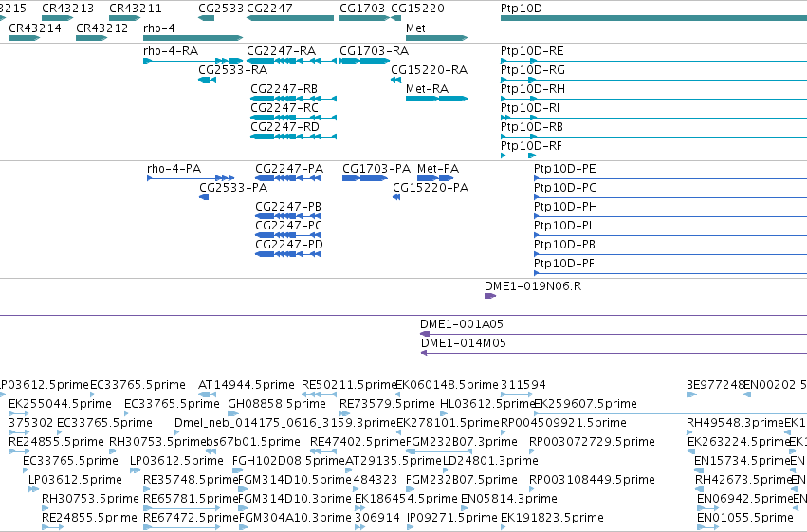
Task: Open the DME1-014M05 clone label
Action: pyautogui.click(x=464, y=342)
